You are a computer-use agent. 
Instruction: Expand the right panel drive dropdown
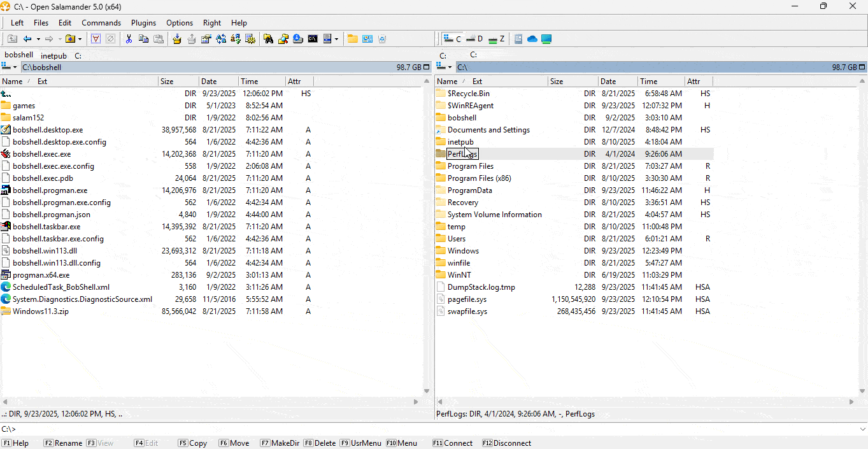click(x=445, y=67)
